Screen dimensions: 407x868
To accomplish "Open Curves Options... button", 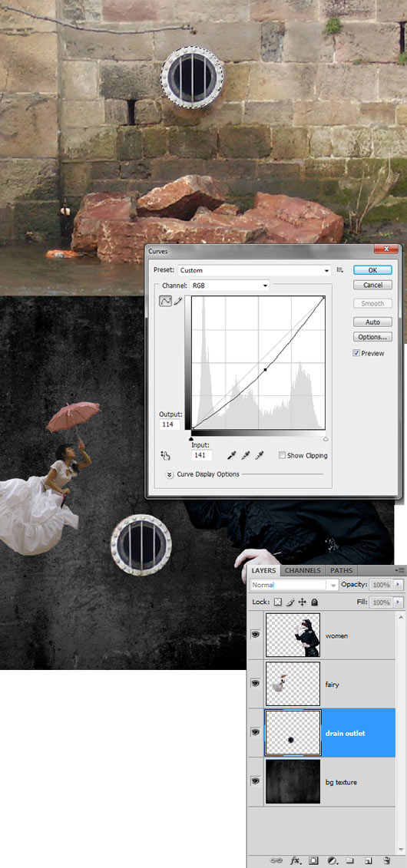I will (372, 337).
